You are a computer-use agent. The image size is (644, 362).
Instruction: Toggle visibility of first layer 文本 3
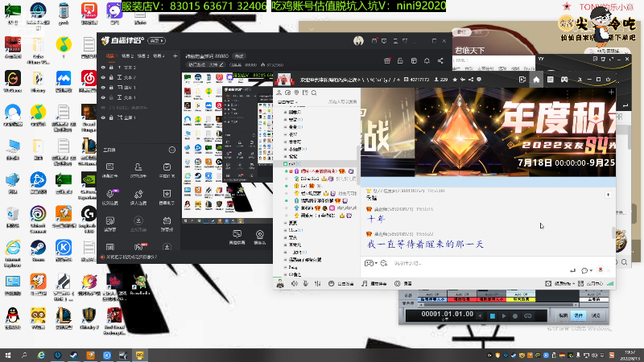tap(103, 68)
